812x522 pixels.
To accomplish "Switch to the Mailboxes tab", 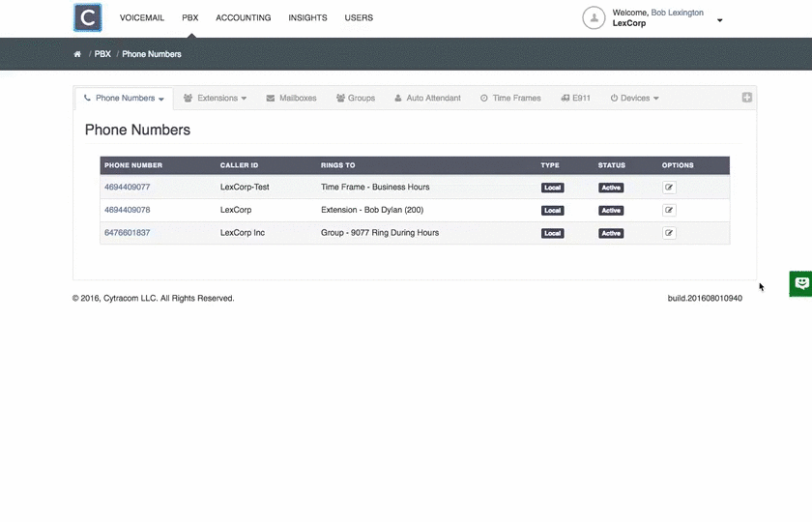I will pos(291,99).
